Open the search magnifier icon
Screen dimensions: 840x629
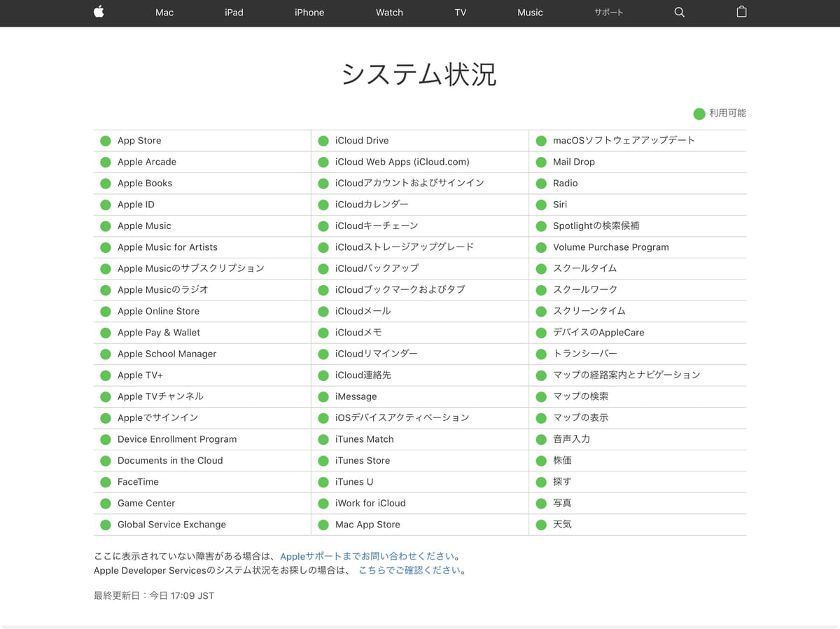pyautogui.click(x=679, y=13)
